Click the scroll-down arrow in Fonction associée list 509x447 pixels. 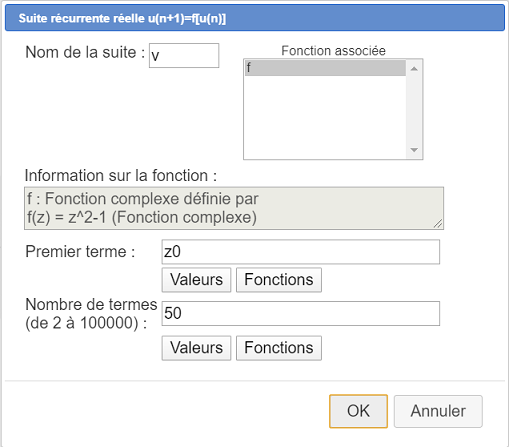pos(414,150)
